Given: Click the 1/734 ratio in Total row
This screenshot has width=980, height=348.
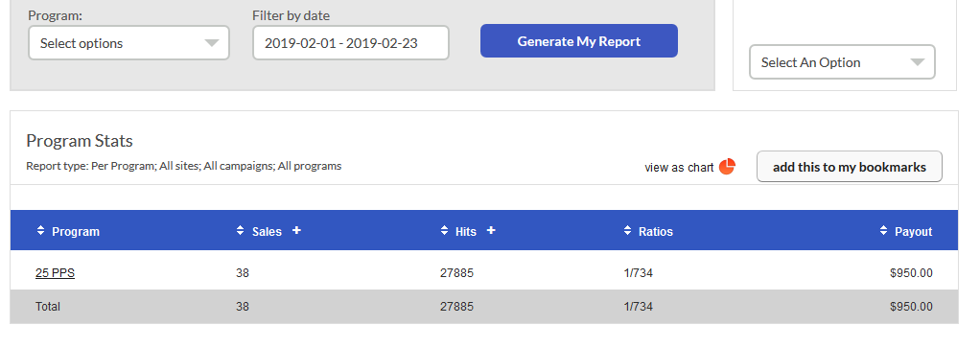Looking at the screenshot, I should [x=638, y=307].
